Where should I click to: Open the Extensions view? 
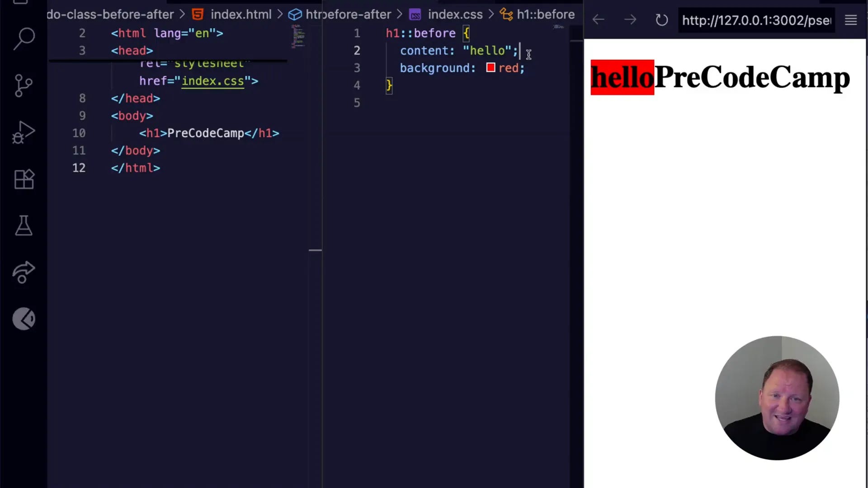click(24, 179)
